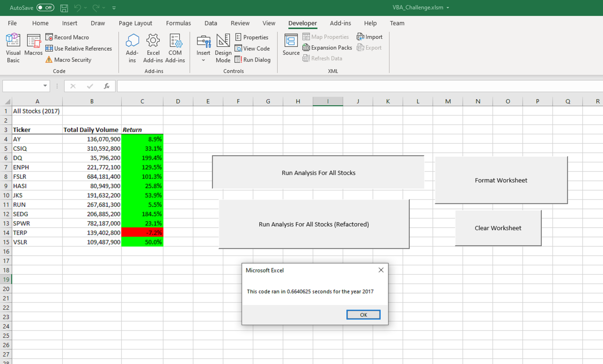Click the Select All corner triangle
Screen dimensions: 603x364
pyautogui.click(x=7, y=102)
